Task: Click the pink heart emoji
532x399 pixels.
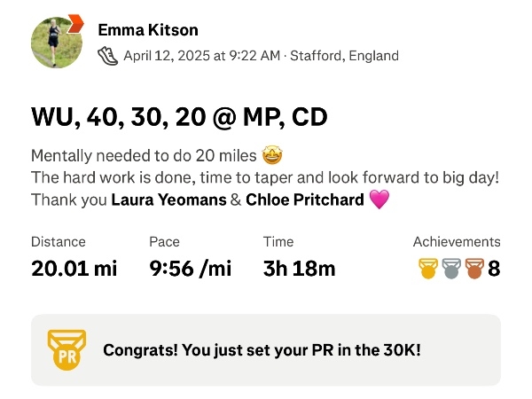Action: coord(379,199)
